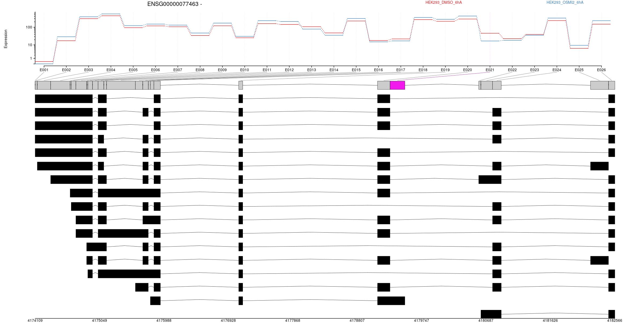Select exon bin label E014
Screen dimensions: 644x325
click(x=334, y=70)
